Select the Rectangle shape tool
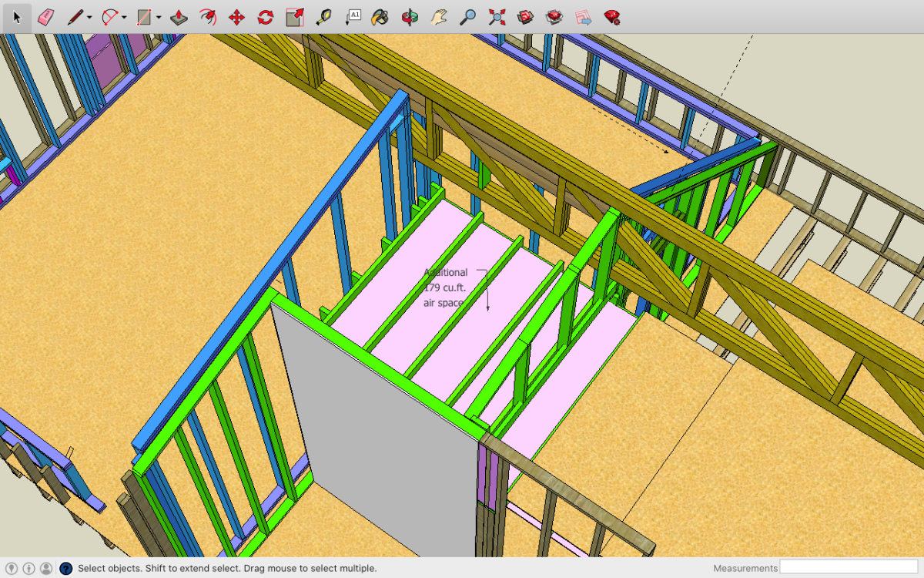The width and height of the screenshot is (924, 578). click(x=143, y=17)
